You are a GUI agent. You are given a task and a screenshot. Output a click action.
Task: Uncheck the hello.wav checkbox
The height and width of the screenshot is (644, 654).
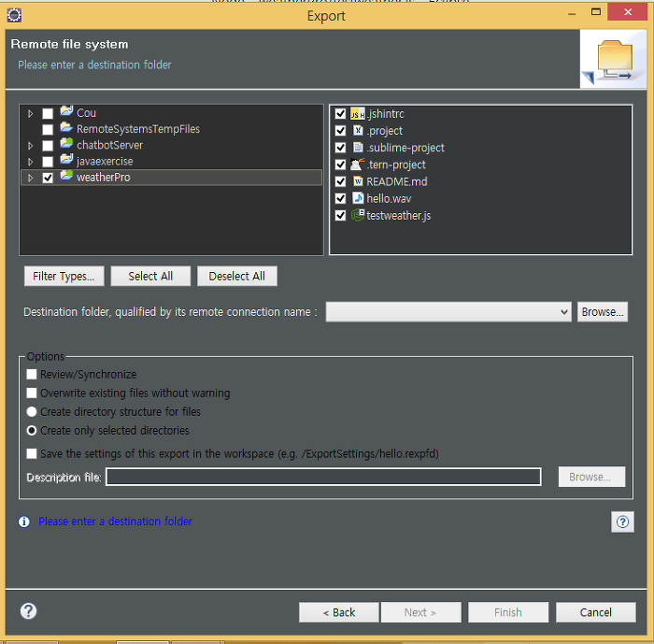click(x=340, y=198)
